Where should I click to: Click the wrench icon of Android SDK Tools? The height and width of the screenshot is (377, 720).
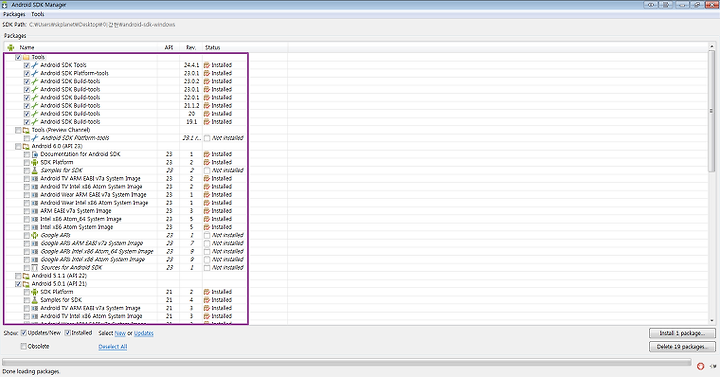point(34,65)
